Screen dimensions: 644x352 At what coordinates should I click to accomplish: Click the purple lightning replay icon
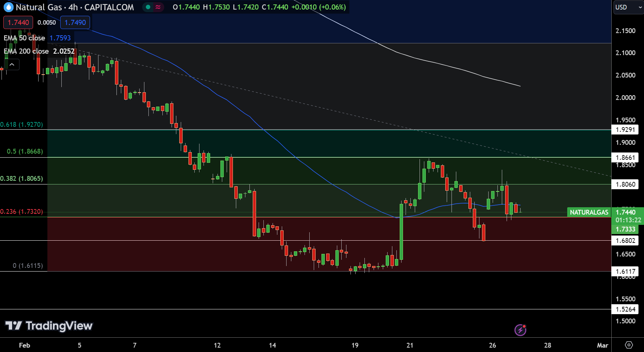coord(521,330)
